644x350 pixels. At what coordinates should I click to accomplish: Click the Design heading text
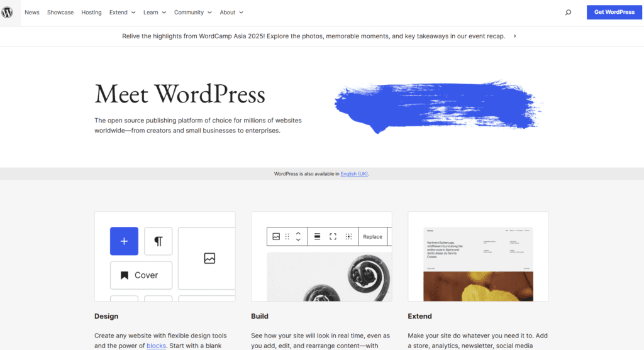[x=106, y=316]
